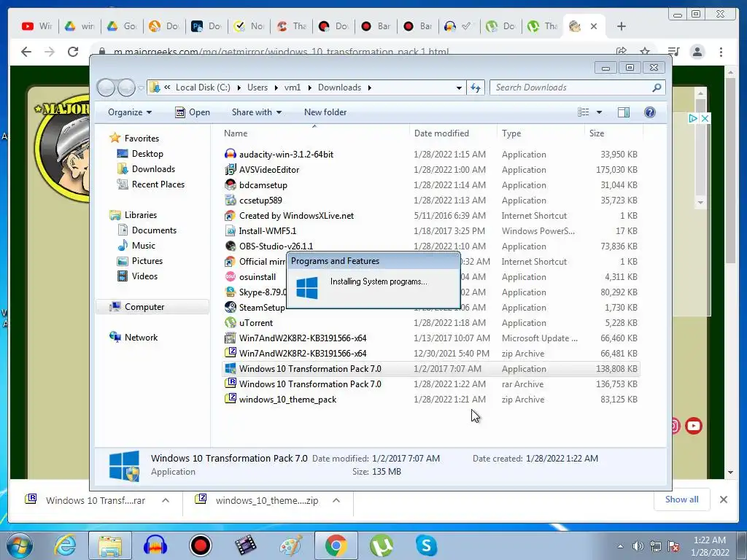Switch to the first Google Drive tab
747x560 pixels.
point(79,26)
